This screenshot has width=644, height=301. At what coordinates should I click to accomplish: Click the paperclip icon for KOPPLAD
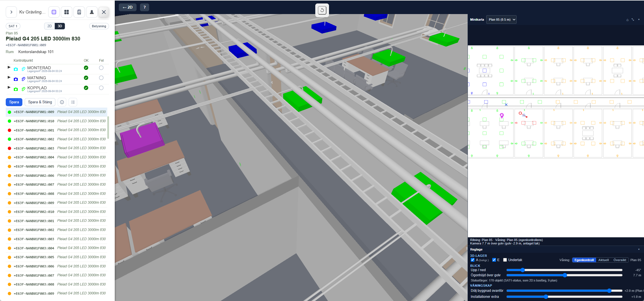tap(24, 89)
